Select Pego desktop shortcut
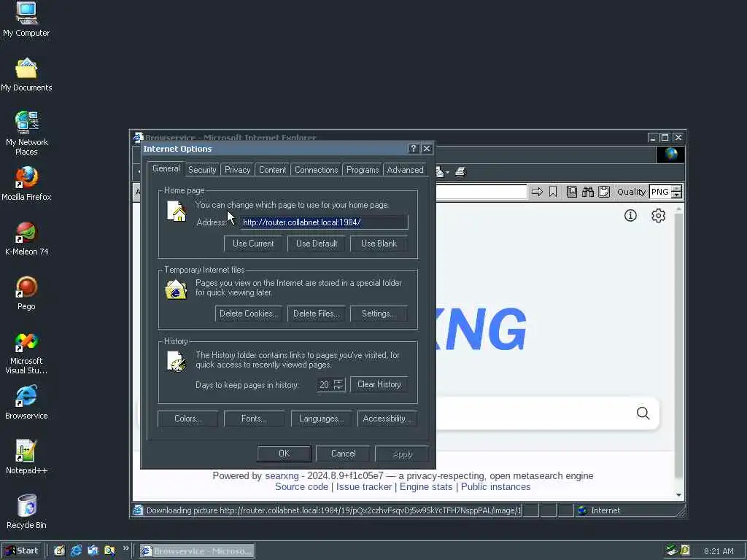The height and width of the screenshot is (560, 747). (26, 293)
